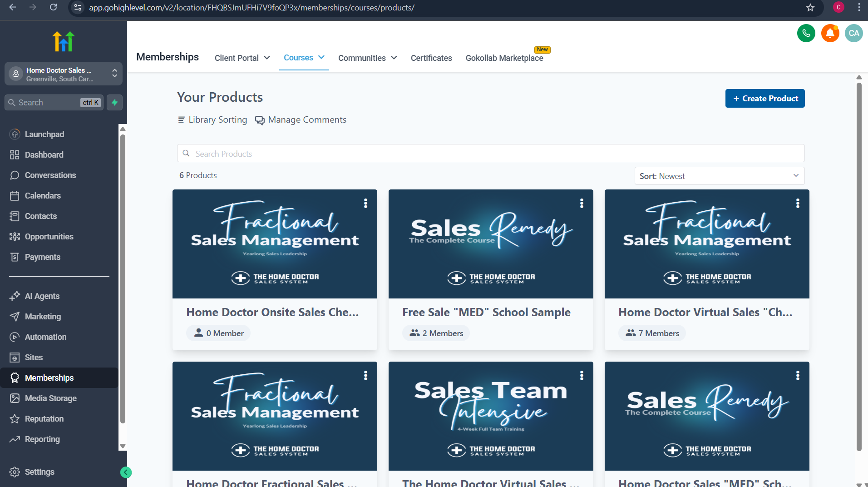Image resolution: width=868 pixels, height=487 pixels.
Task: Open options menu on Sales Team Intensive card
Action: [x=582, y=376]
